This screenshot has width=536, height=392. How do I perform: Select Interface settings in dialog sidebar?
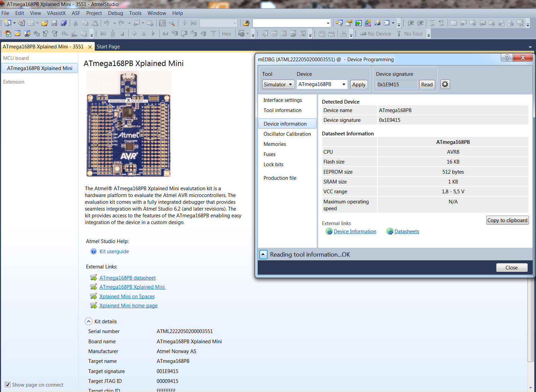(283, 100)
